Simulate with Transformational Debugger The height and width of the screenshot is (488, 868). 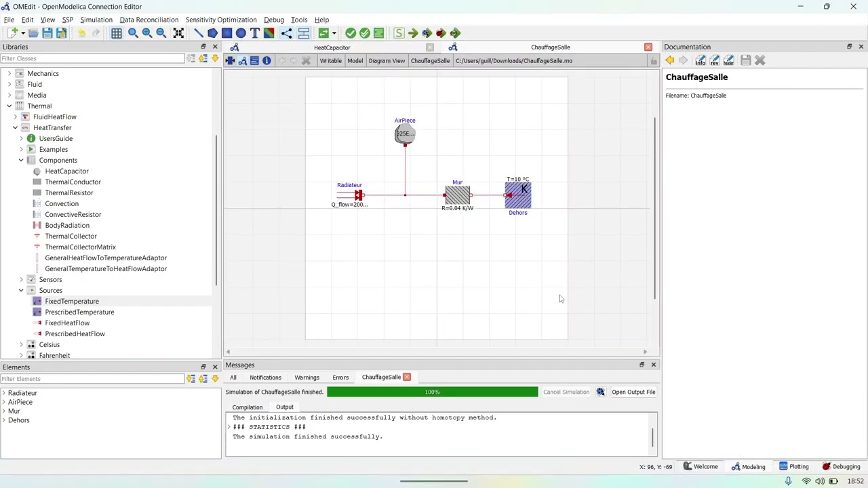pyautogui.click(x=427, y=33)
